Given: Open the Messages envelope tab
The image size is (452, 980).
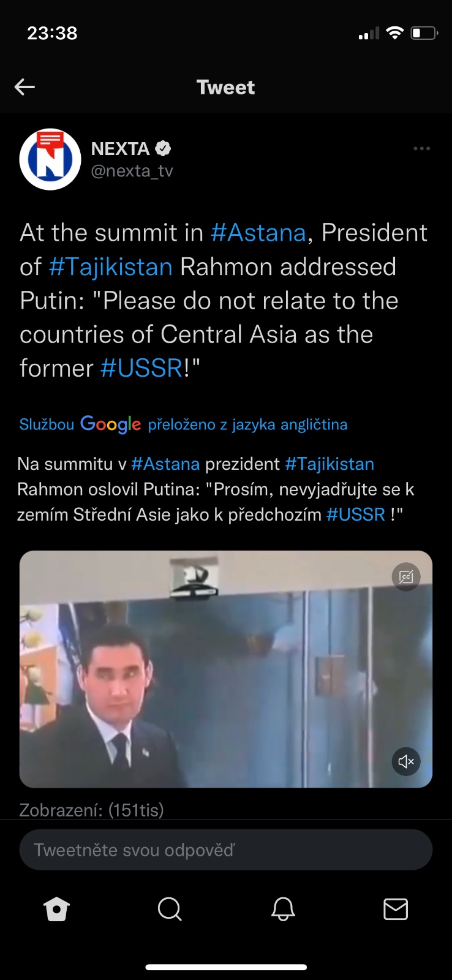Looking at the screenshot, I should pyautogui.click(x=396, y=909).
